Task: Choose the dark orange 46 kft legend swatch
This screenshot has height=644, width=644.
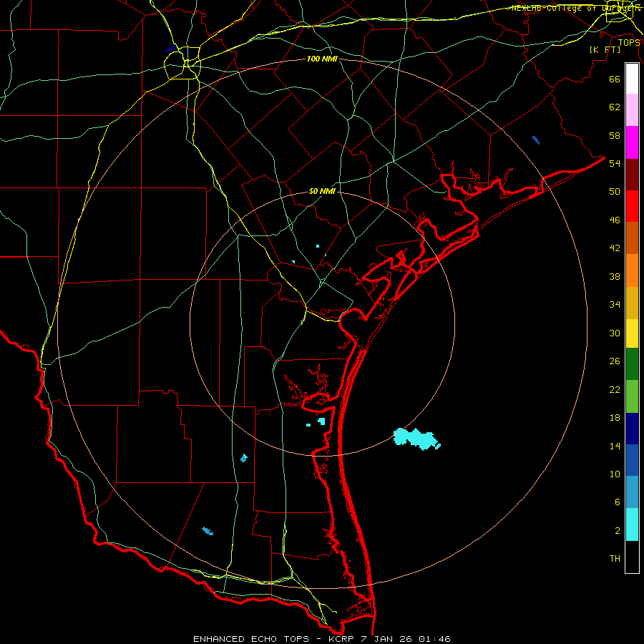Action: click(x=632, y=238)
